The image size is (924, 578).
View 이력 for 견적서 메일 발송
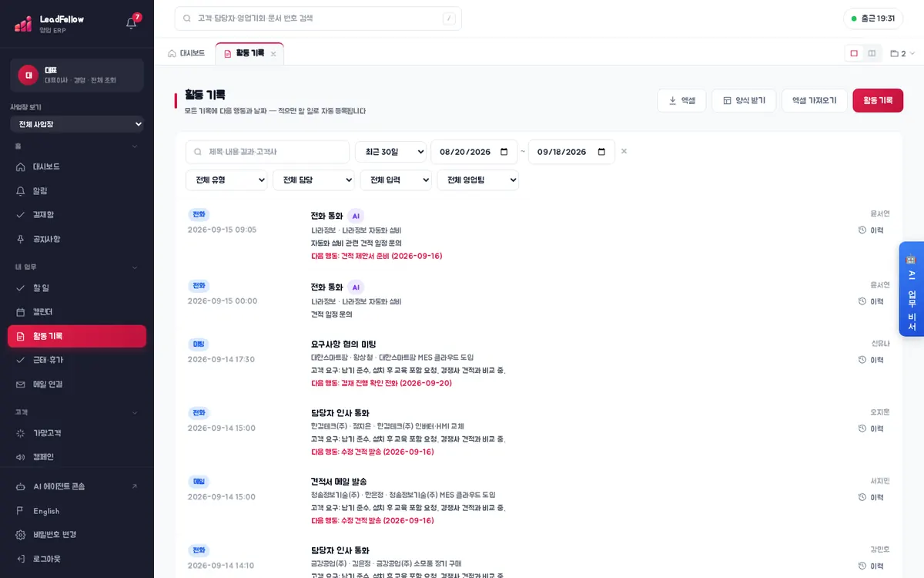click(871, 497)
